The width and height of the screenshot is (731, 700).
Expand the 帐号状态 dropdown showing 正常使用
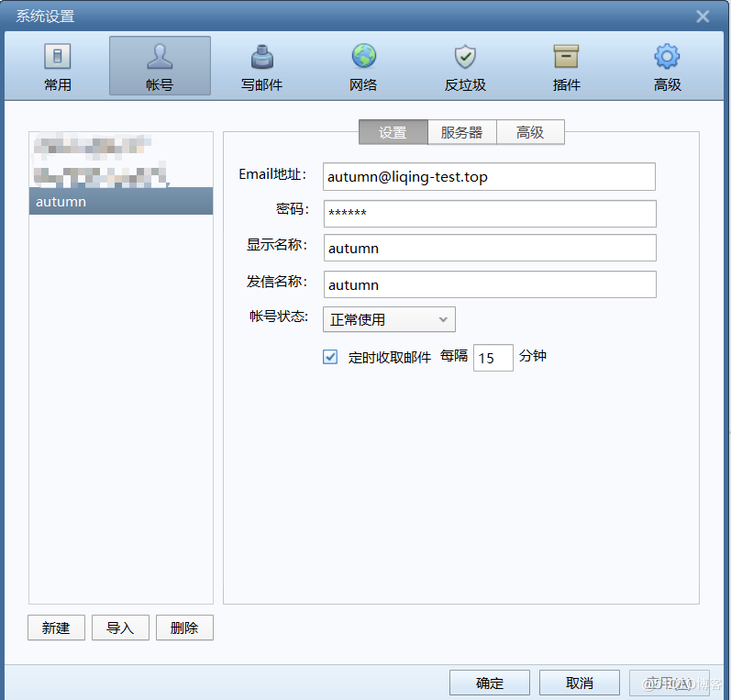click(389, 319)
